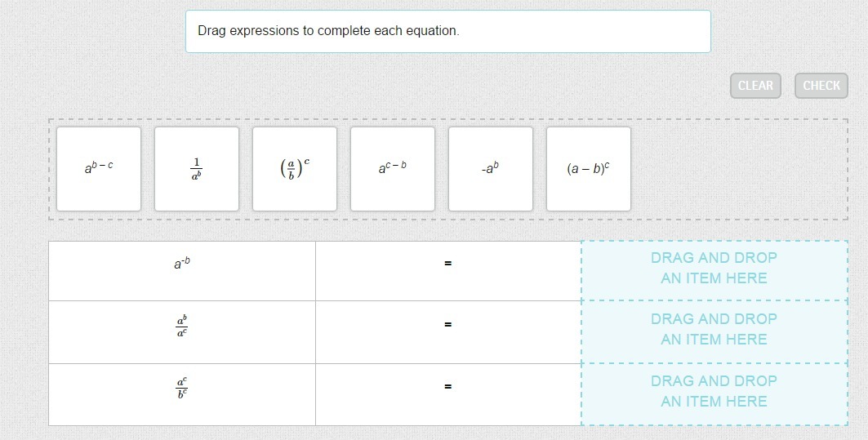Click the CLEAR button
Image resolution: width=868 pixels, height=440 pixels.
(x=755, y=86)
